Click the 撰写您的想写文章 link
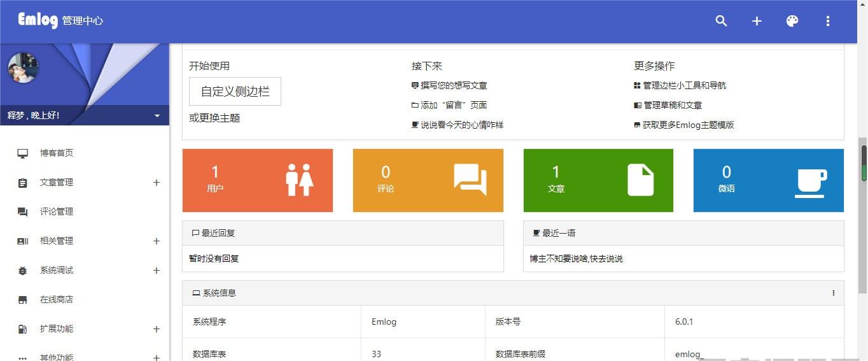Screen dimensions: 868x361 pyautogui.click(x=453, y=85)
